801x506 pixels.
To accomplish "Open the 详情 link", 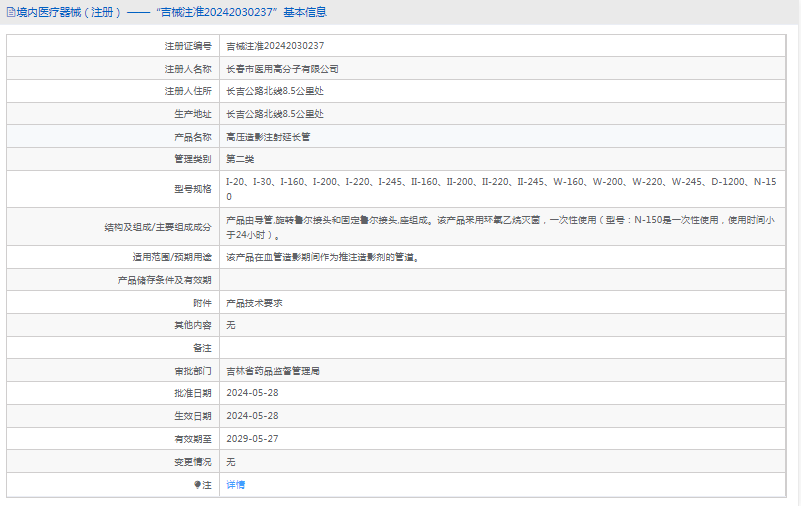I will [x=235, y=485].
